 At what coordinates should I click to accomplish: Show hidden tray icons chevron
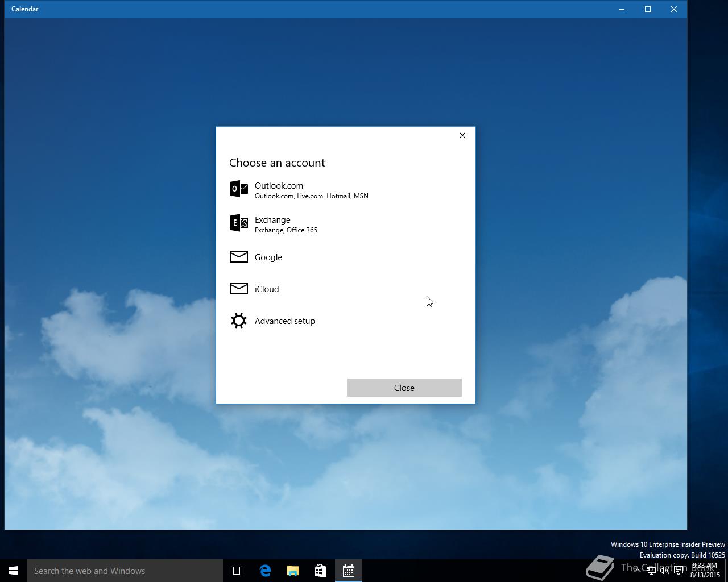coord(637,571)
